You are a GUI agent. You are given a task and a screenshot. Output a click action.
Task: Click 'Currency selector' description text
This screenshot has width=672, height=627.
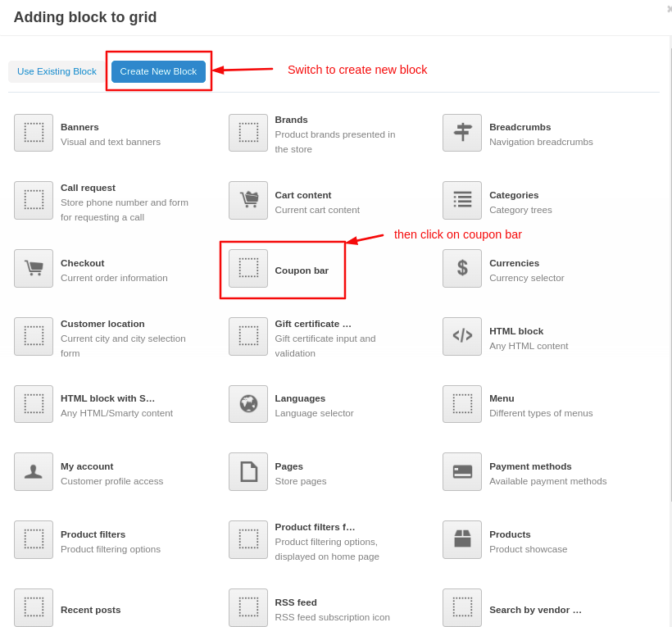(526, 278)
